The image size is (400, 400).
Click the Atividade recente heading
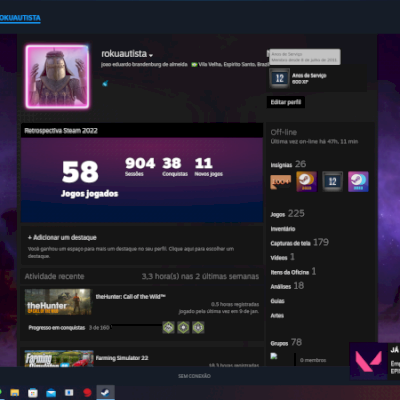coord(54,276)
